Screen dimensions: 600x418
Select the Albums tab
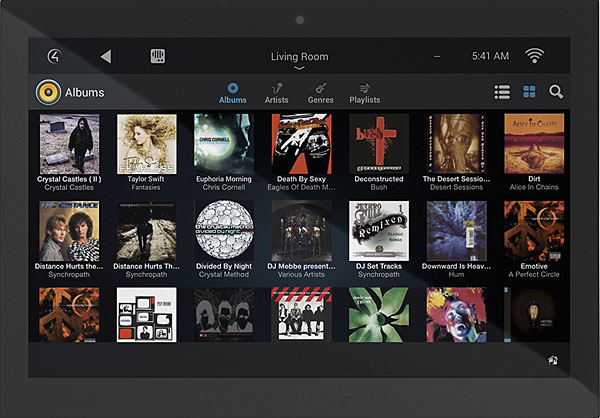pos(233,93)
